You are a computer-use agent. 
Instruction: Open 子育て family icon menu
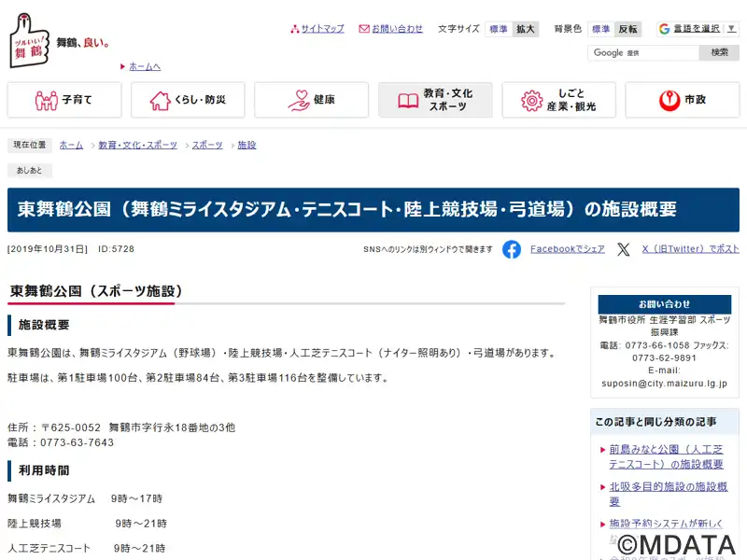click(65, 100)
